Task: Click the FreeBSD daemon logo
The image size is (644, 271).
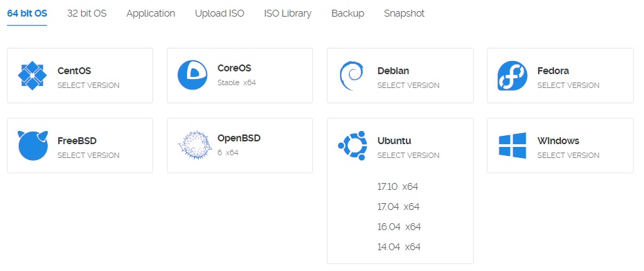Action: point(33,146)
